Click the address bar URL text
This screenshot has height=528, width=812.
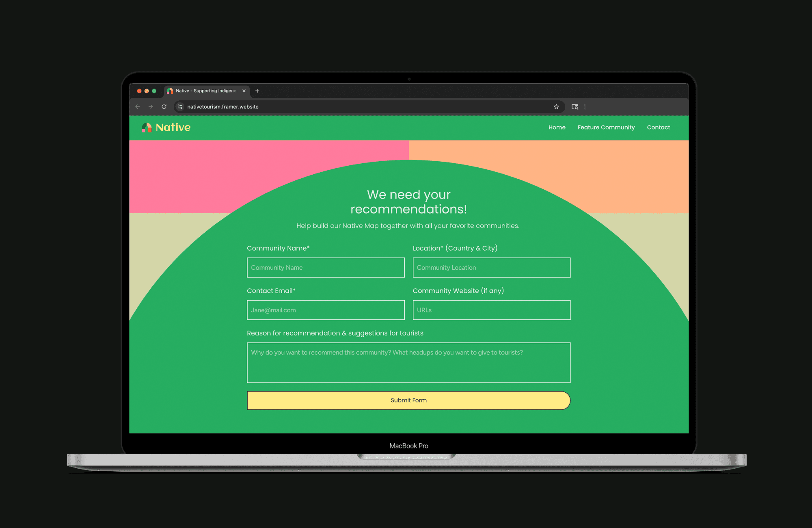[x=223, y=107]
